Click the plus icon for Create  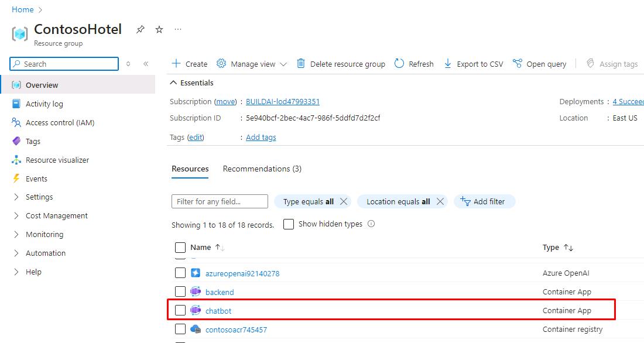pos(176,63)
